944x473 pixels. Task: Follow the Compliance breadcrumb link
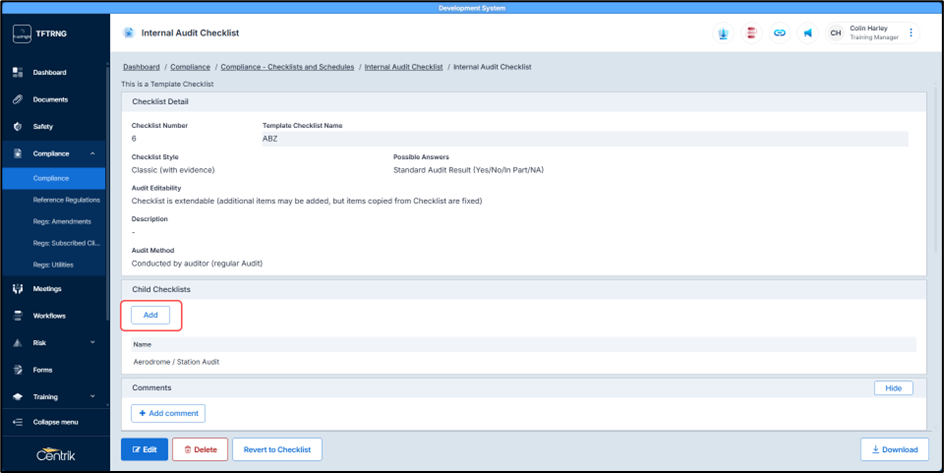190,67
